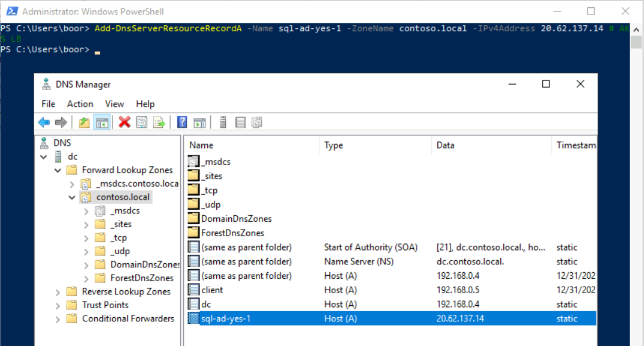
Task: Toggle Show/Hide Console Tree toolbar button
Action: [x=102, y=122]
